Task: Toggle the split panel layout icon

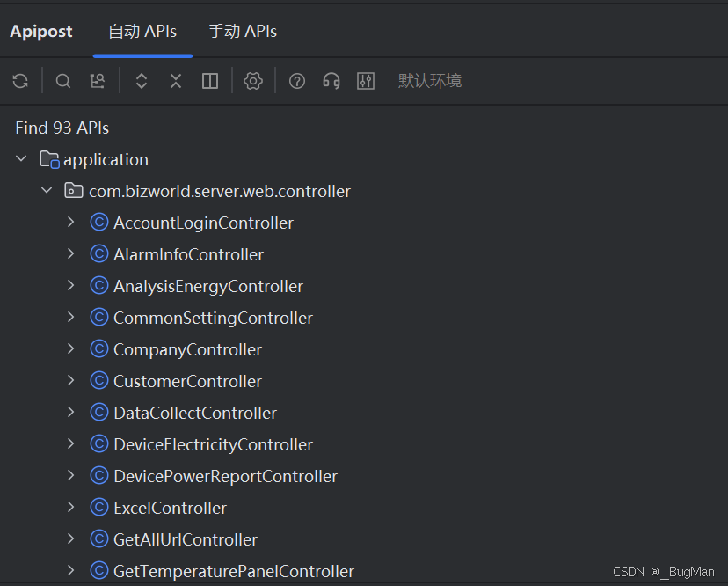Action: click(x=210, y=81)
